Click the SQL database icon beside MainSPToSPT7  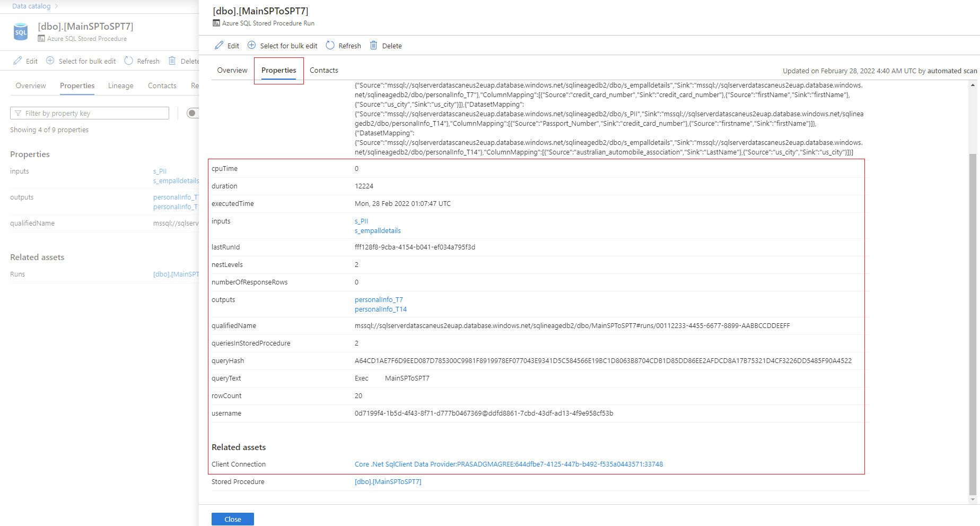pos(20,32)
